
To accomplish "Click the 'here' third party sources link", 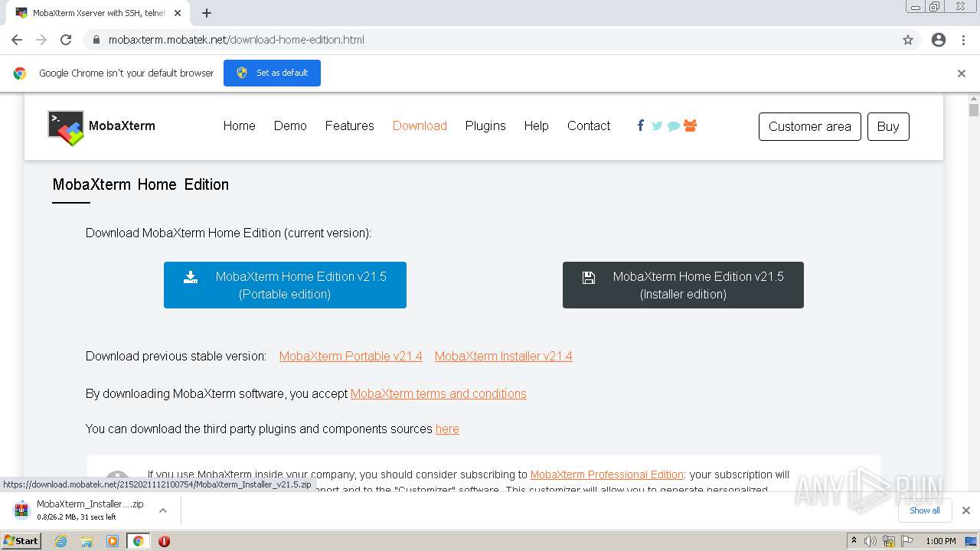I will point(447,429).
